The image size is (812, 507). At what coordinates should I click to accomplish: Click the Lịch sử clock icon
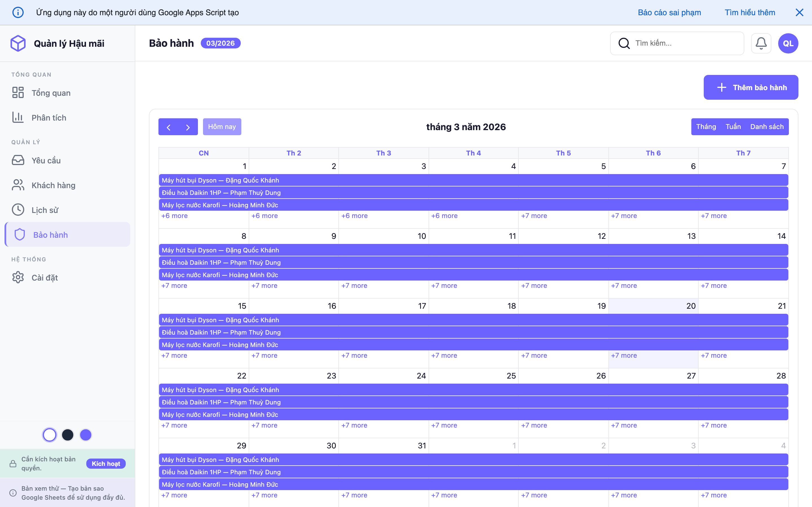point(18,210)
